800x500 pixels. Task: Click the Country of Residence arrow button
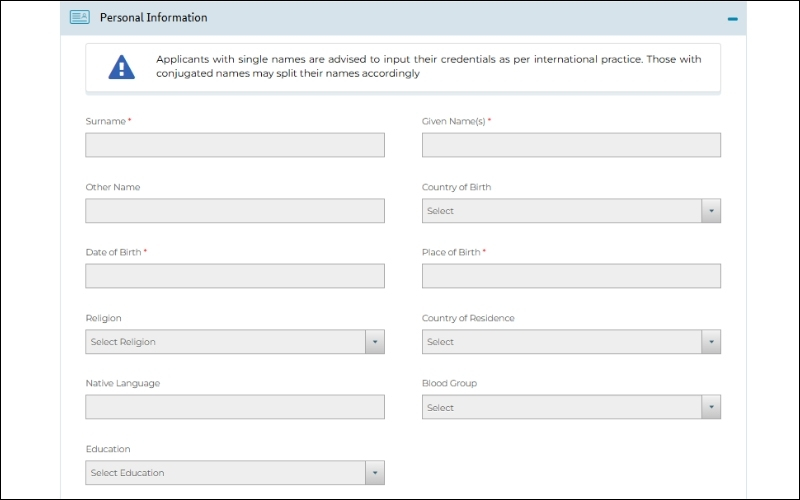pos(711,342)
